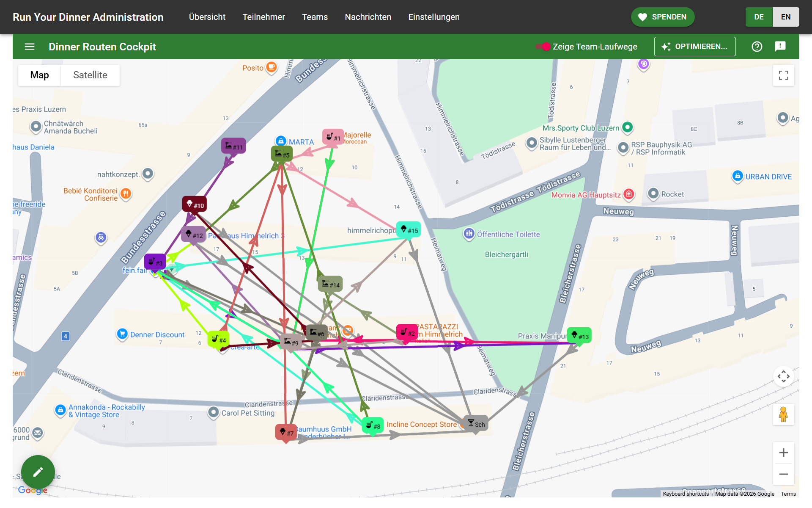Enter fullscreen map view
The image size is (812, 508).
pos(783,75)
